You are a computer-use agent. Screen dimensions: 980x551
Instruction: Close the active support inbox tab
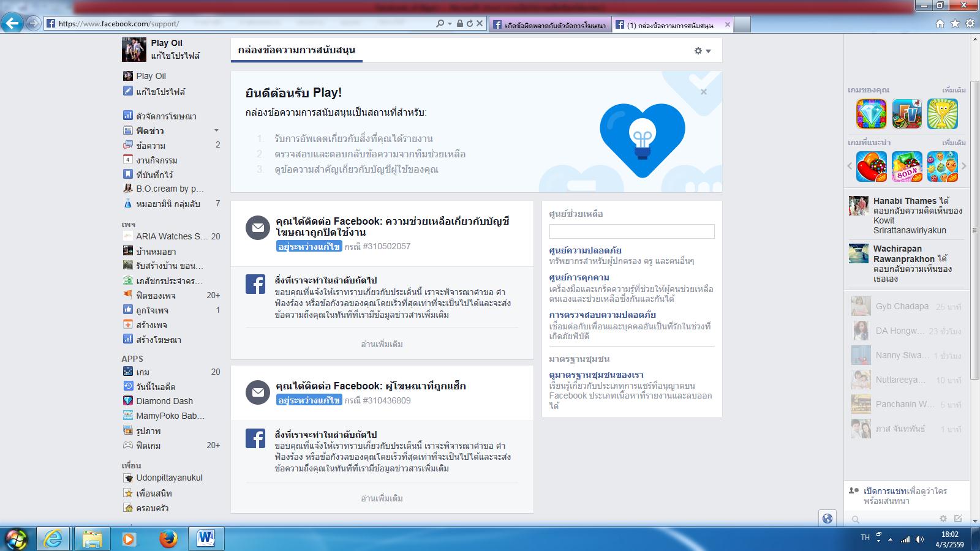727,24
